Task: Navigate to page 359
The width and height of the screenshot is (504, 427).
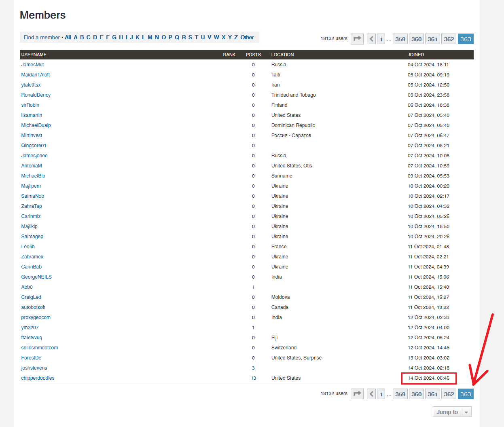Action: (400, 38)
